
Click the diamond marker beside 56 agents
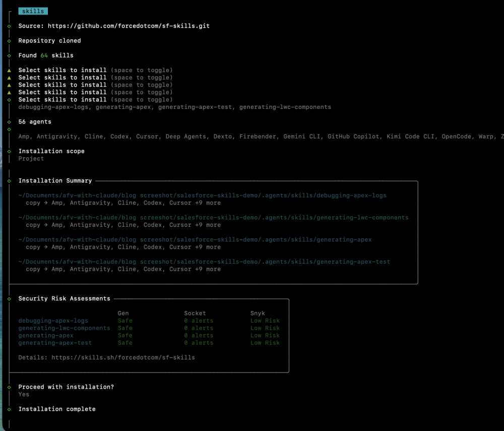pyautogui.click(x=9, y=122)
